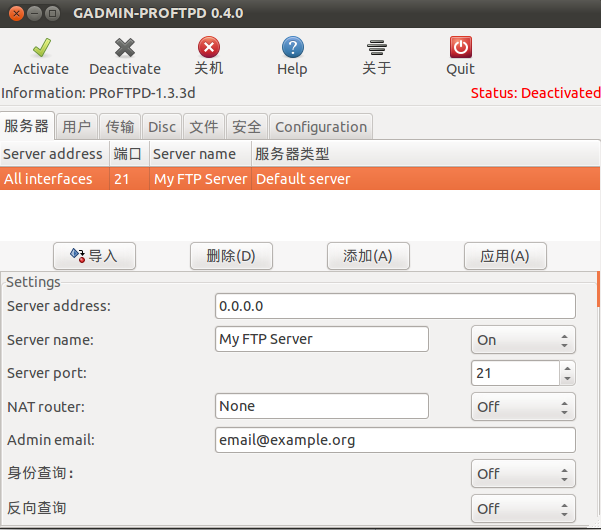601x530 pixels.
Task: Sort by 服务器类型 column header
Action: [x=426, y=154]
